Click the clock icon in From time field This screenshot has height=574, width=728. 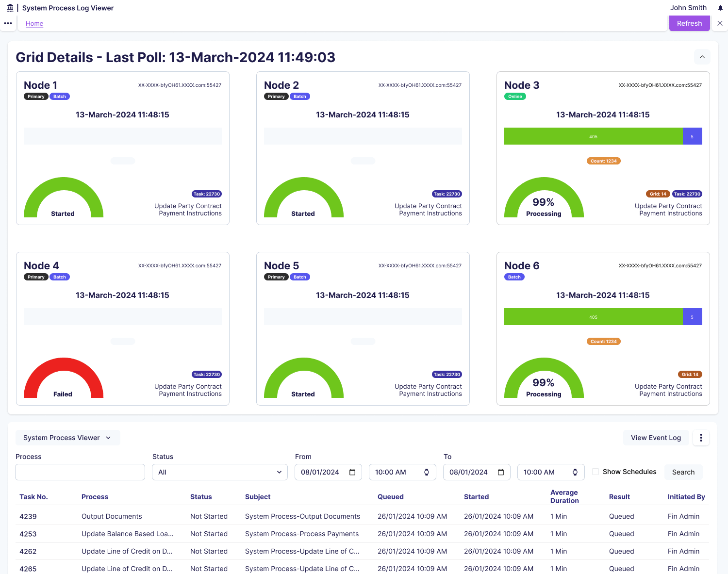427,472
